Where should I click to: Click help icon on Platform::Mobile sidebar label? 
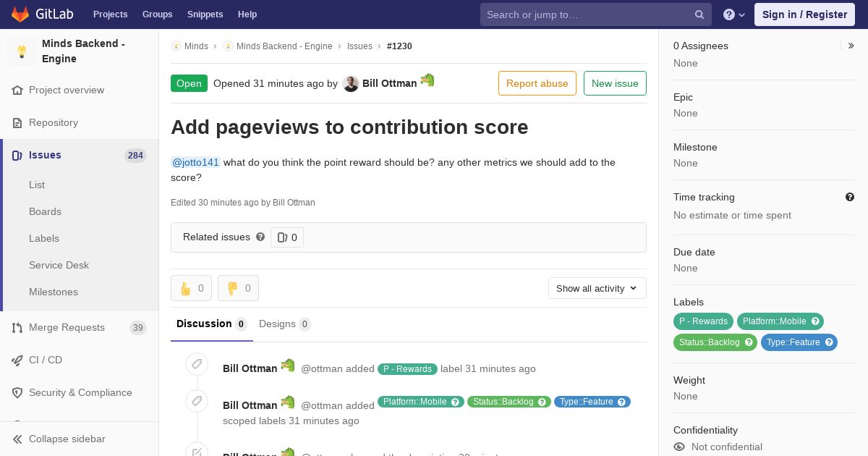point(815,321)
